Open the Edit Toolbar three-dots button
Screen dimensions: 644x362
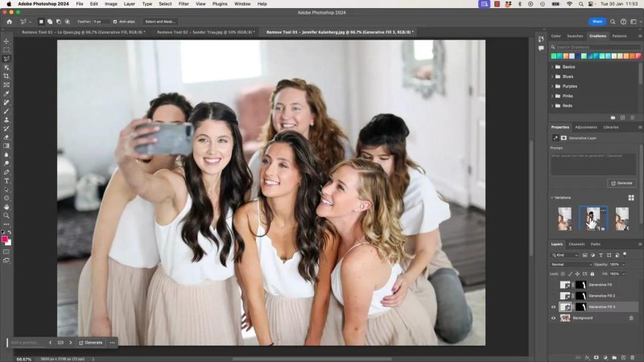coord(6,224)
